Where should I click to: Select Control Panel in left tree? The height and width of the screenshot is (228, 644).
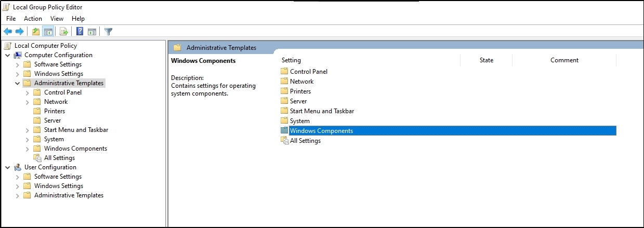tap(63, 92)
